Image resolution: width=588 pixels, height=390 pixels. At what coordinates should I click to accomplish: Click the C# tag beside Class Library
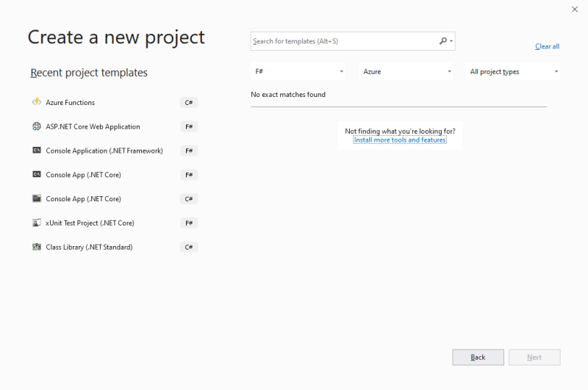(x=189, y=247)
